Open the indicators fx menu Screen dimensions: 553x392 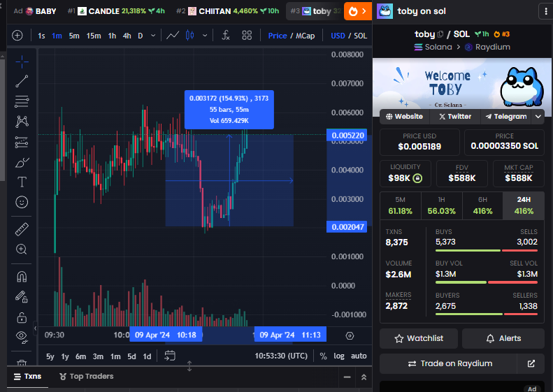tap(226, 35)
